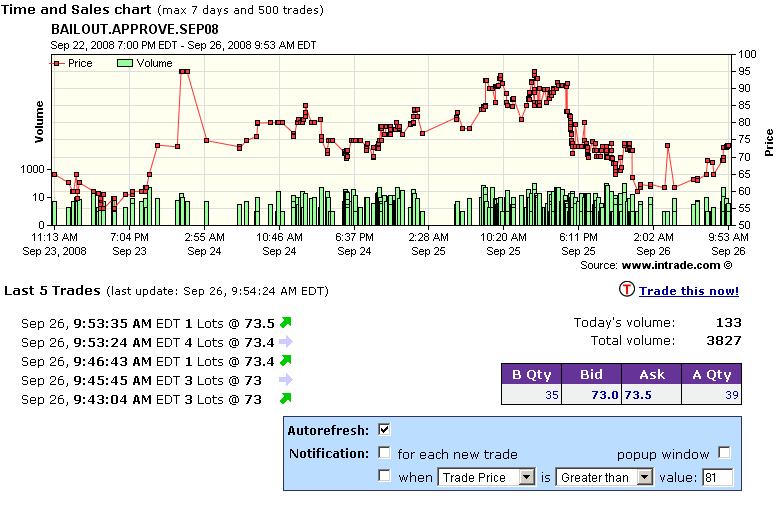Click the green up arrow for the 9:46:43 AM trade
781x511 pixels.
point(285,361)
